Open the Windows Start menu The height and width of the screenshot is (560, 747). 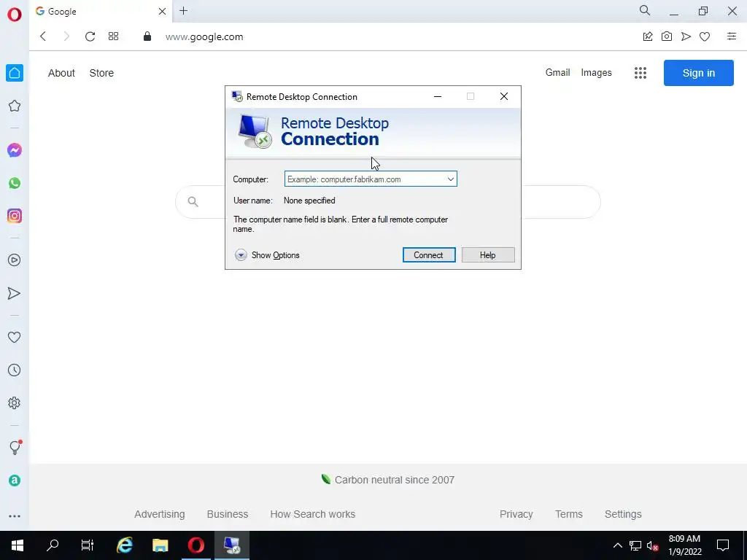click(18, 545)
